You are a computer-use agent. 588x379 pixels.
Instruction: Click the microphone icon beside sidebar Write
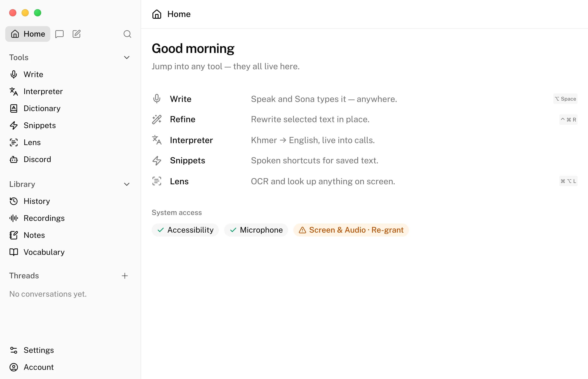point(14,74)
